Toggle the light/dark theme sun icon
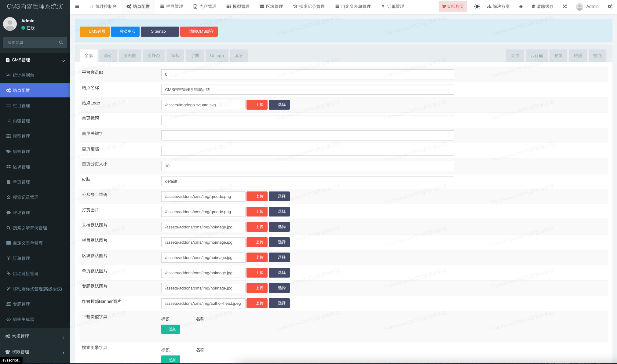617x364 pixels. [x=477, y=6]
